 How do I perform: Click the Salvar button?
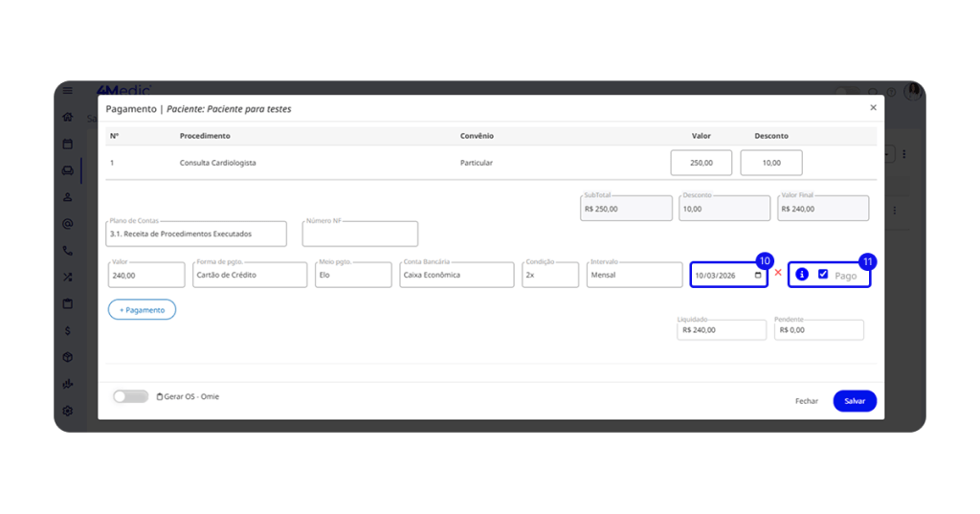tap(854, 401)
